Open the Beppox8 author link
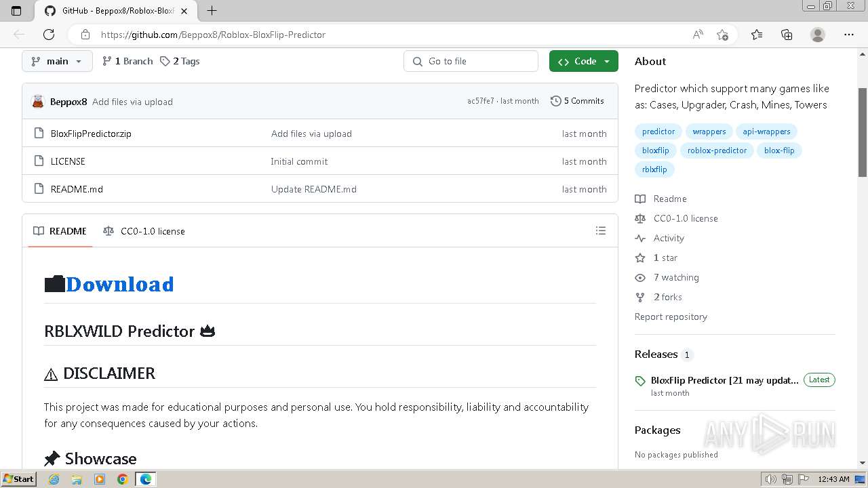 (68, 102)
